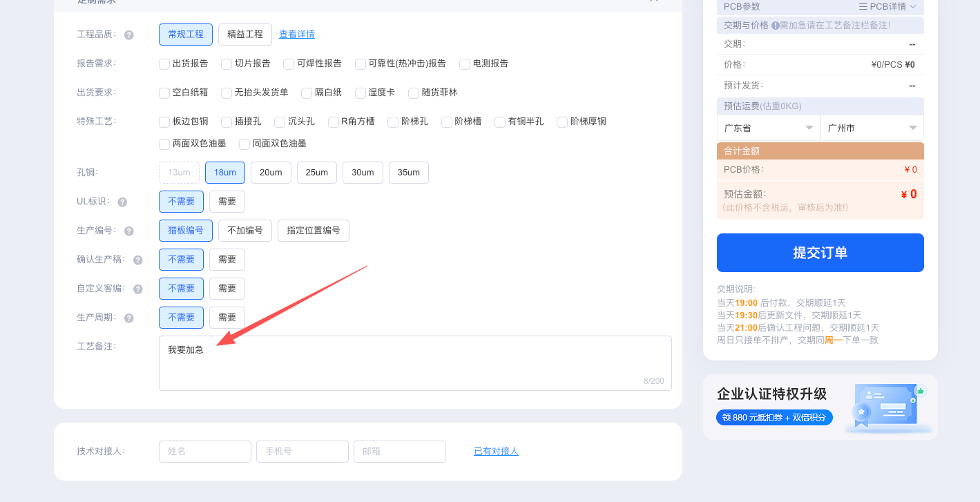Click question mark icon next to 生产编号
Screen dimensions: 980x502
pos(129,231)
